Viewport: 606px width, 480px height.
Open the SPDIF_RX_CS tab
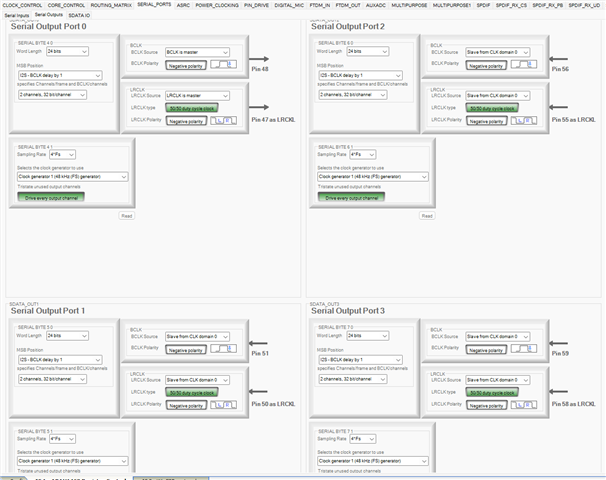tap(511, 5)
